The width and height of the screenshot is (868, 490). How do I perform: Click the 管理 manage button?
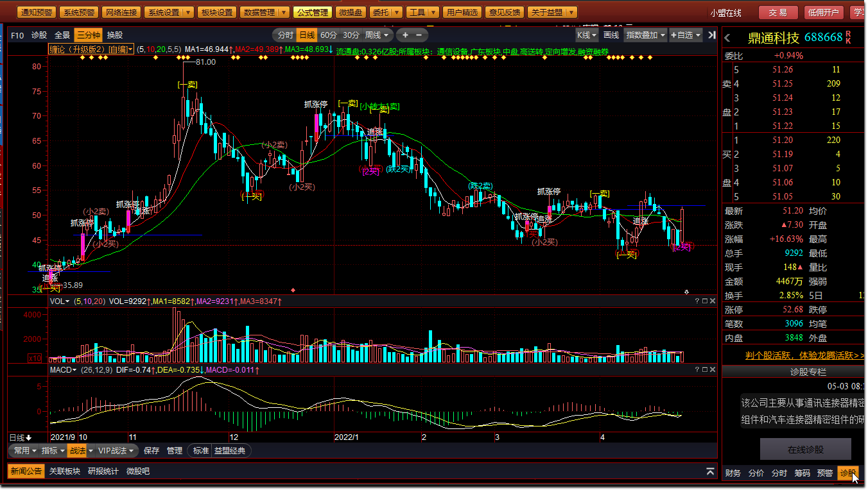point(174,451)
